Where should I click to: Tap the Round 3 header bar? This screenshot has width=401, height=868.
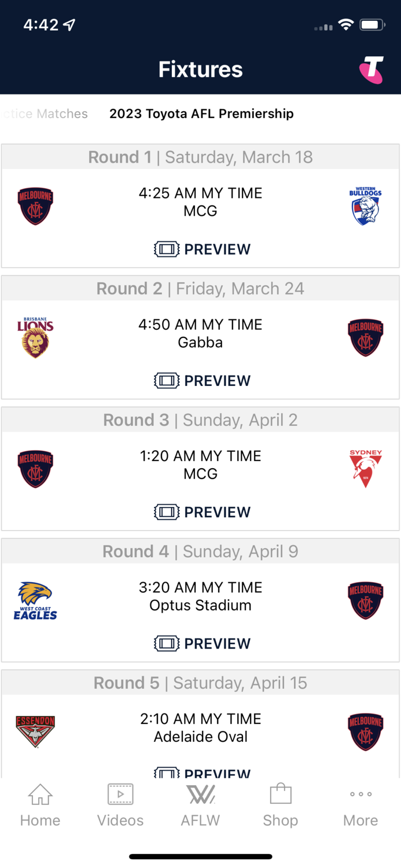pos(200,420)
